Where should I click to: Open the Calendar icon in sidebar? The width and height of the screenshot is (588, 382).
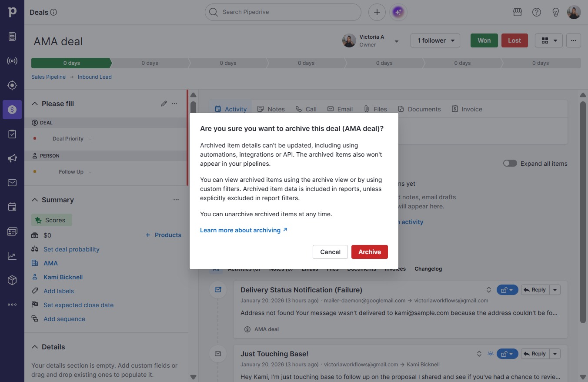tap(12, 207)
